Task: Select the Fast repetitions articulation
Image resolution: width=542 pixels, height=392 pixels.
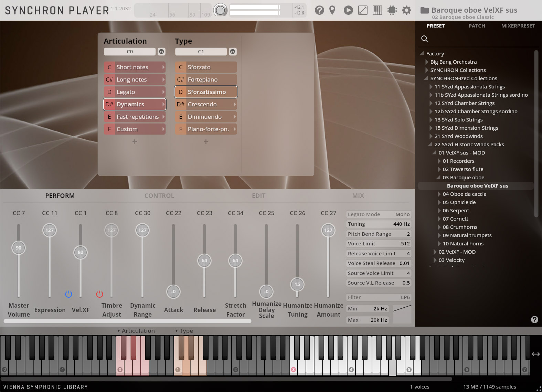Action: click(135, 117)
